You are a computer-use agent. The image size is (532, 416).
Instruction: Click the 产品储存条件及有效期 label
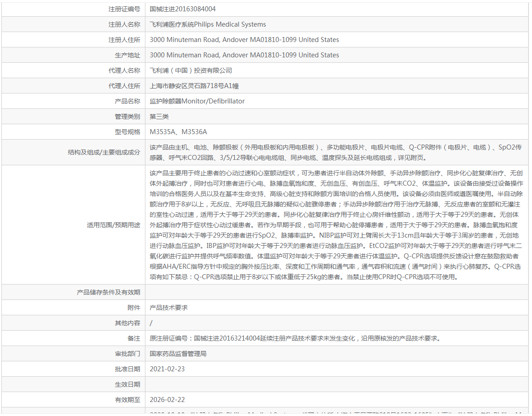[x=108, y=293]
